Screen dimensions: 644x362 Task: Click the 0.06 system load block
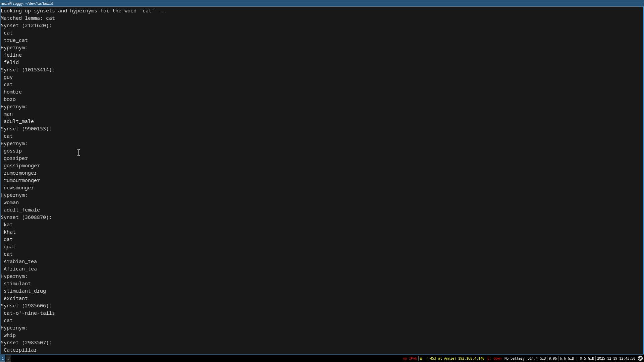pos(552,358)
